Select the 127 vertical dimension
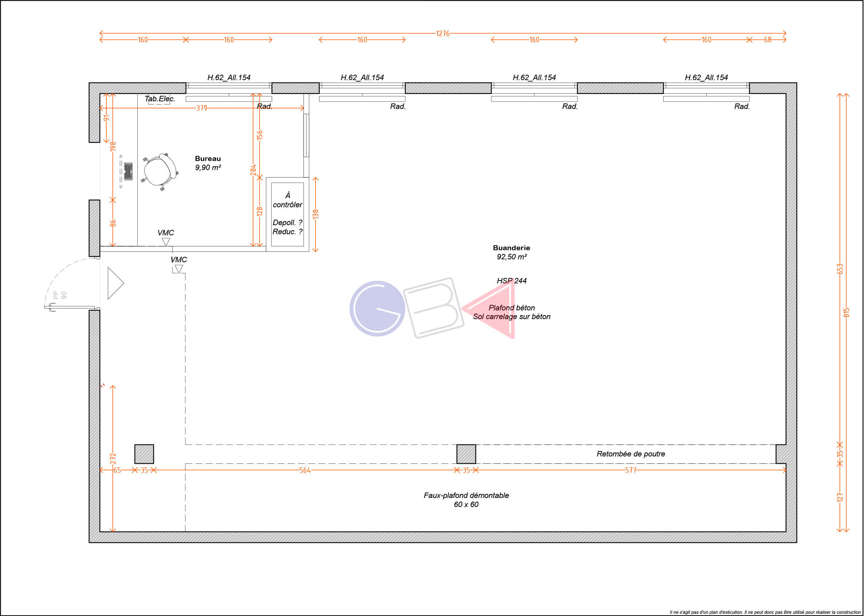The image size is (864, 616). [840, 497]
